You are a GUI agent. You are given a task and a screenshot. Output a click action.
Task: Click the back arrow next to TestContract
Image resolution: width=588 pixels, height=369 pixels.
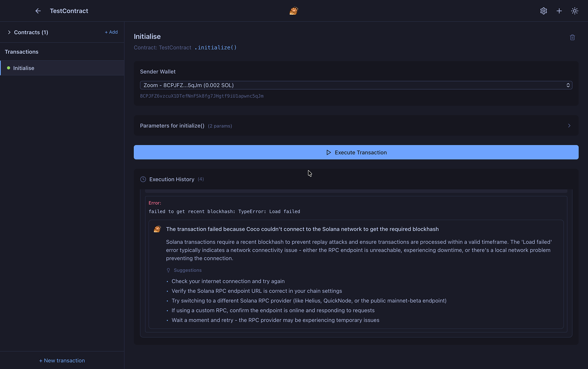(x=38, y=11)
